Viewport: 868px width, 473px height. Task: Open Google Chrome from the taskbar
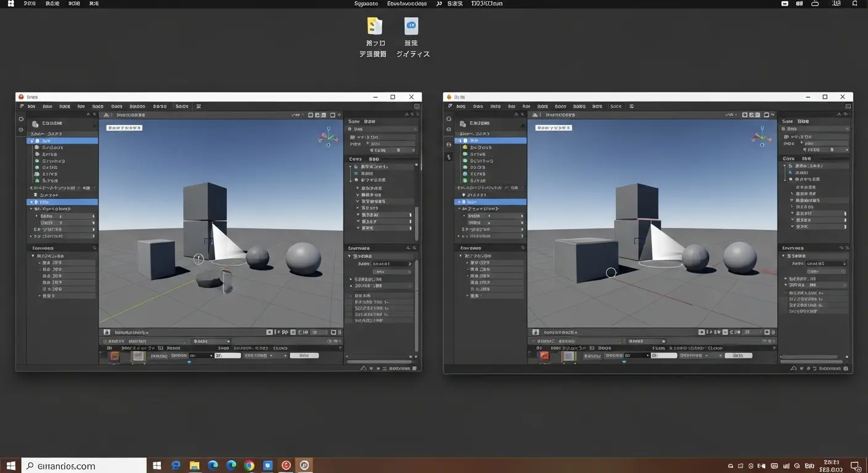250,466
